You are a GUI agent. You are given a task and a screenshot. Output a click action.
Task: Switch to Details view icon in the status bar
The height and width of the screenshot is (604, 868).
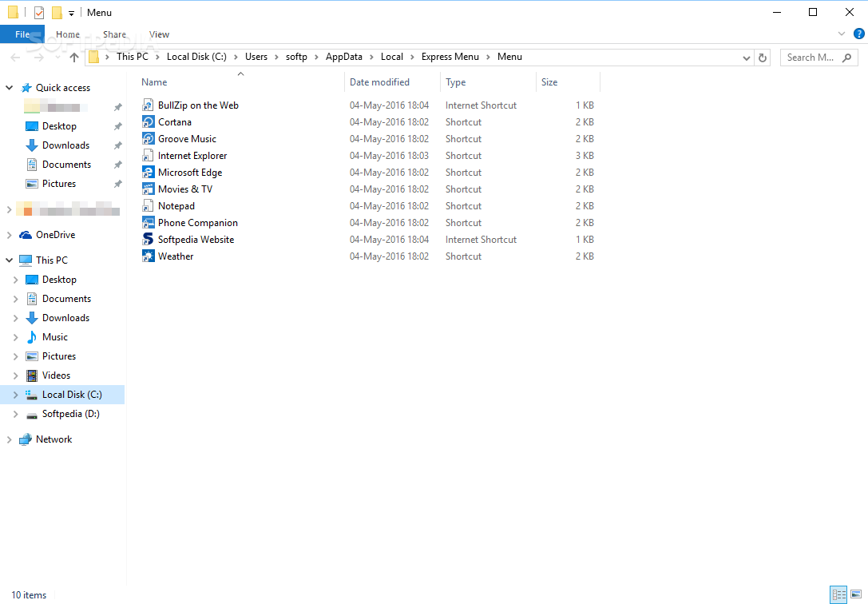(838, 594)
